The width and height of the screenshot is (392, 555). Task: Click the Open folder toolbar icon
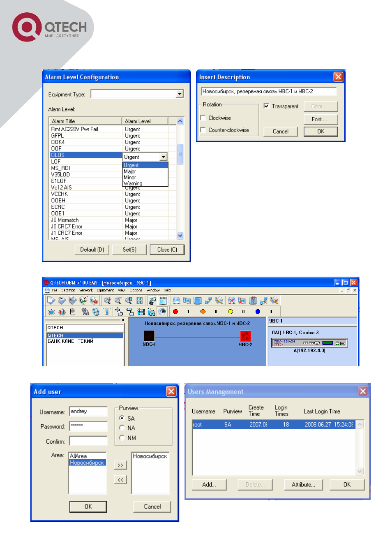point(62,301)
